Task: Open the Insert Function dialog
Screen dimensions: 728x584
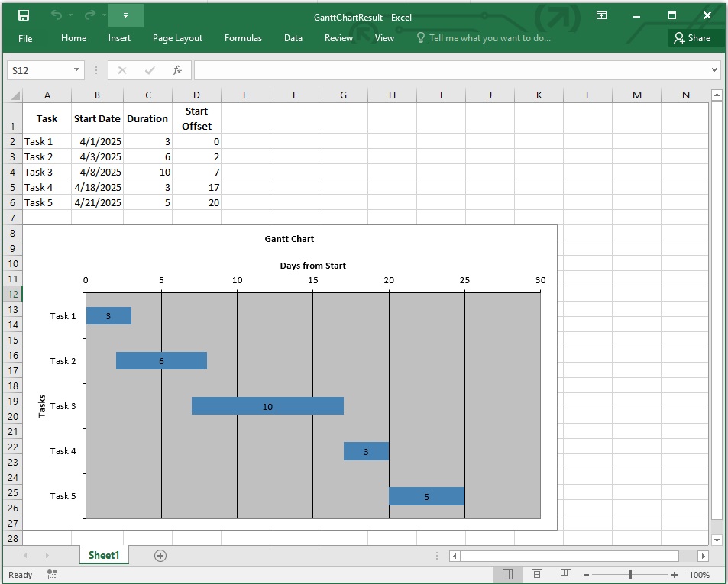Action: [178, 69]
